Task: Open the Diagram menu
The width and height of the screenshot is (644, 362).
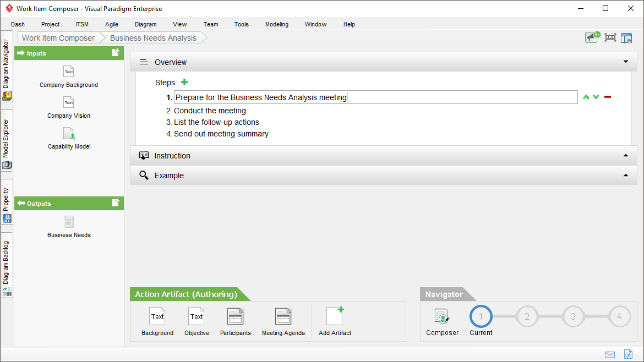Action: 145,24
